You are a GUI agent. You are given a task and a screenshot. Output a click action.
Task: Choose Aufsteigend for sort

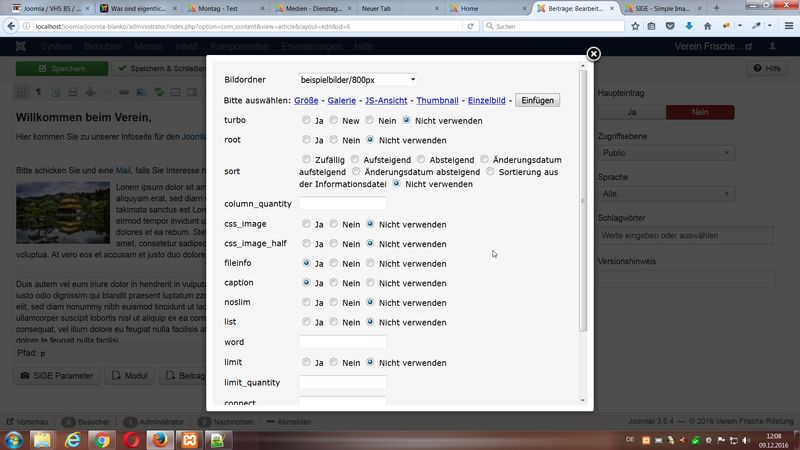coord(355,159)
